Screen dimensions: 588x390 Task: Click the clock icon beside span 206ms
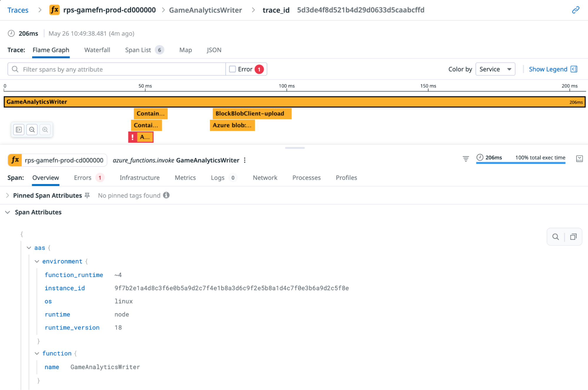click(x=480, y=157)
